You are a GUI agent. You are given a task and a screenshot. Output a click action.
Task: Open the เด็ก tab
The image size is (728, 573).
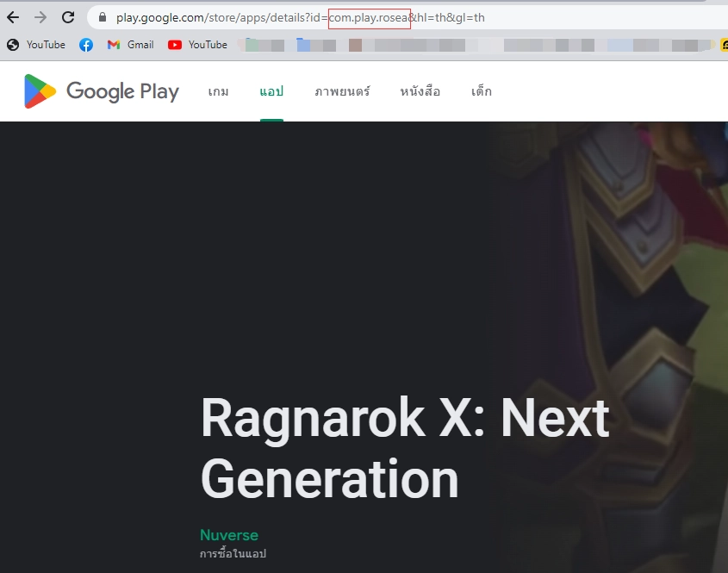pos(482,91)
